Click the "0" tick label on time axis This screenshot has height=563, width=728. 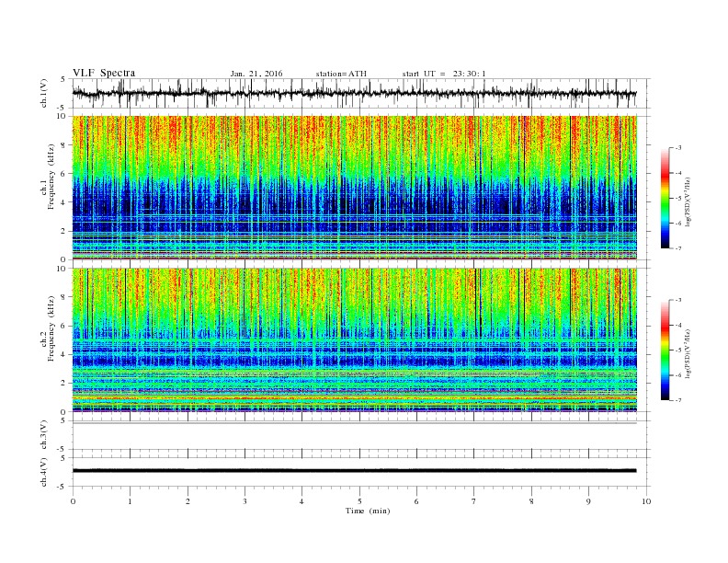tap(73, 501)
